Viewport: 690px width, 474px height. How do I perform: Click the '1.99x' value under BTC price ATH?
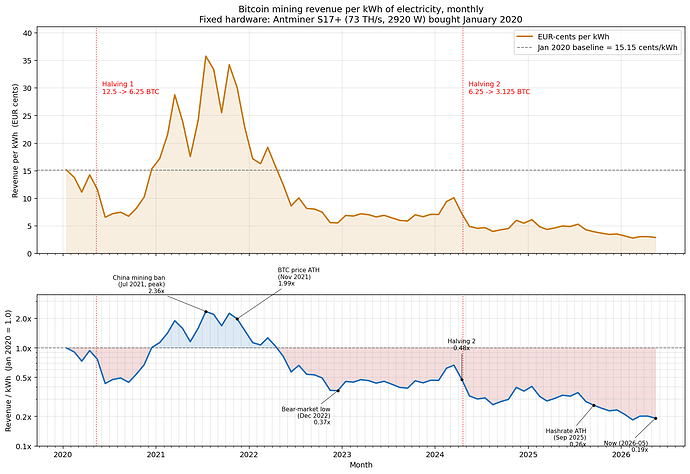[x=286, y=283]
